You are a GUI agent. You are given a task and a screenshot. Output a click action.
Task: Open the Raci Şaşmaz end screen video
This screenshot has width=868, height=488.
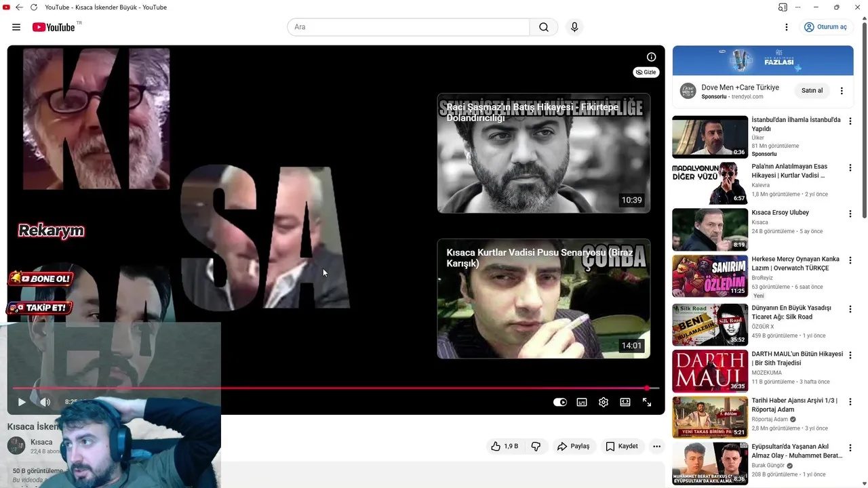[544, 153]
